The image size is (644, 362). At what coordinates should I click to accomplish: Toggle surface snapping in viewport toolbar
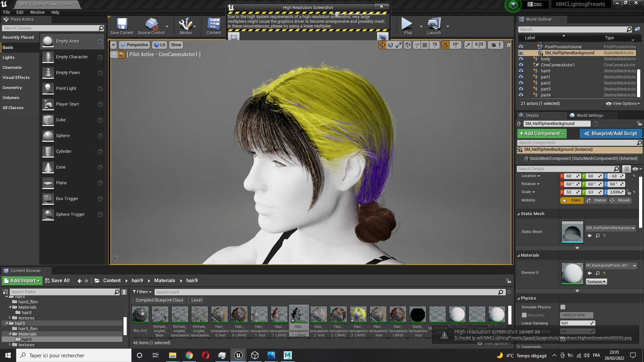(416, 45)
